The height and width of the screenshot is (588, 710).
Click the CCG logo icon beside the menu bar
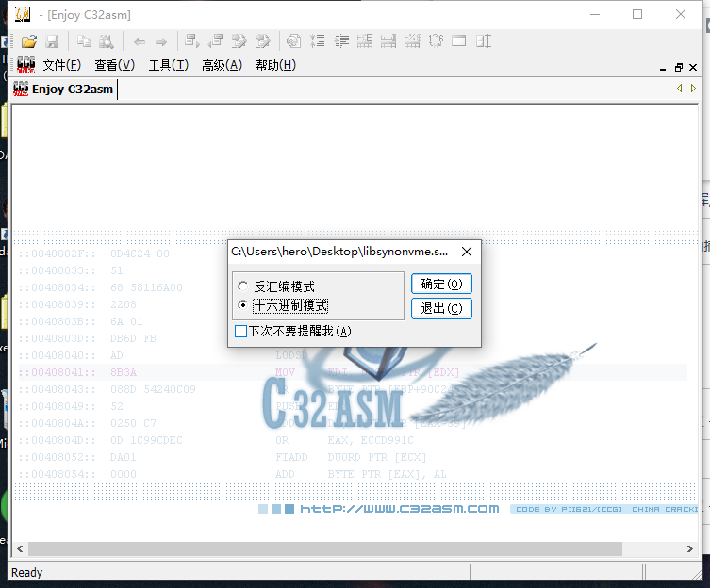click(x=25, y=65)
